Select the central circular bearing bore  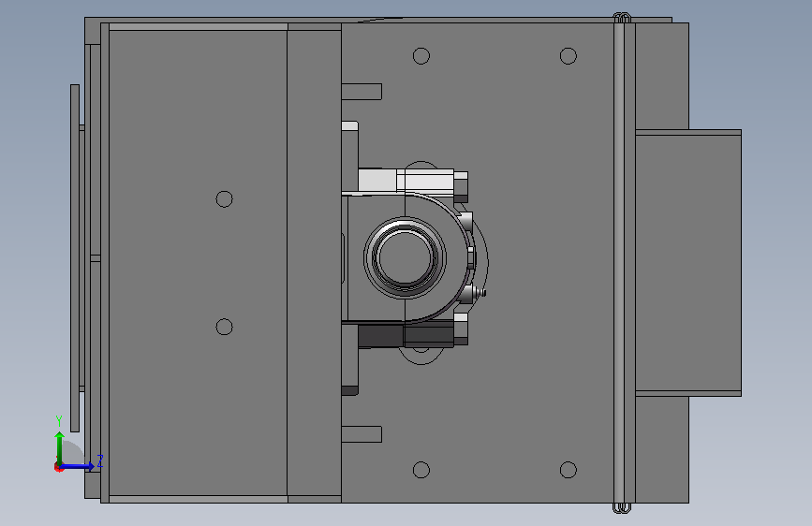[x=405, y=257]
